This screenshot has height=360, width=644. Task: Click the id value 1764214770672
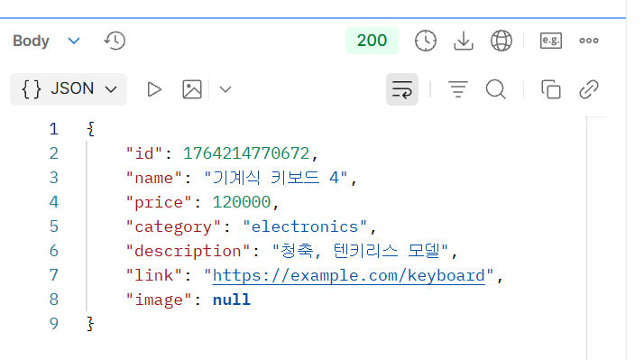click(246, 153)
